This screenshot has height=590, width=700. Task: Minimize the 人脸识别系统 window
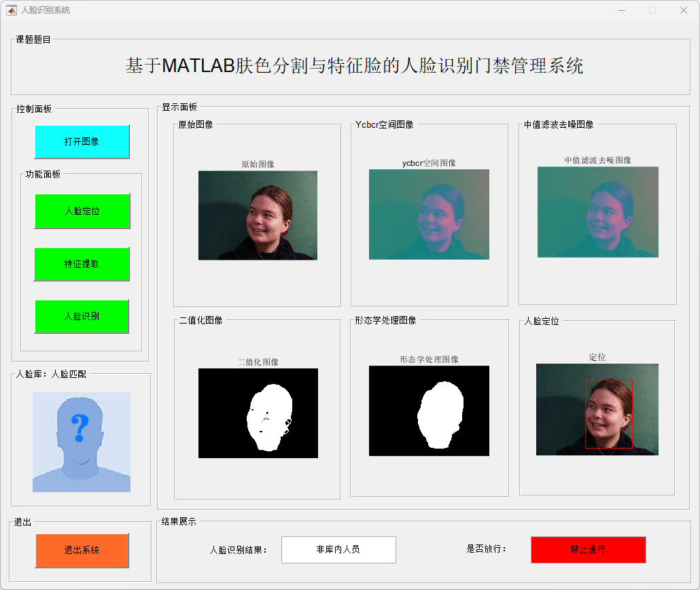pos(622,10)
